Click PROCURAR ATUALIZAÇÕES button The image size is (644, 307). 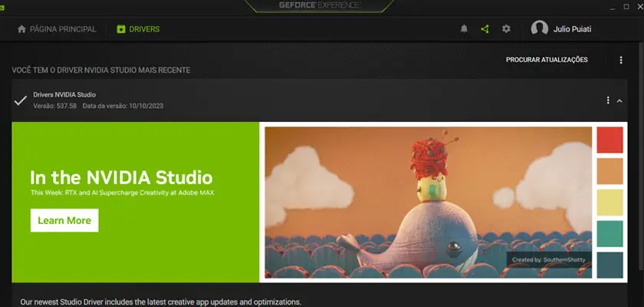tap(547, 60)
